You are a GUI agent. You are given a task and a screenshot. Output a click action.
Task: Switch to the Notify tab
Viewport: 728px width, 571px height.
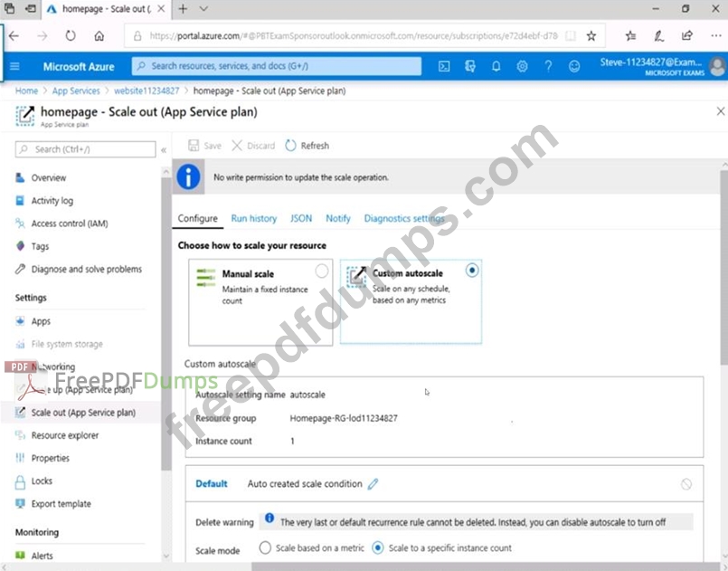click(338, 218)
